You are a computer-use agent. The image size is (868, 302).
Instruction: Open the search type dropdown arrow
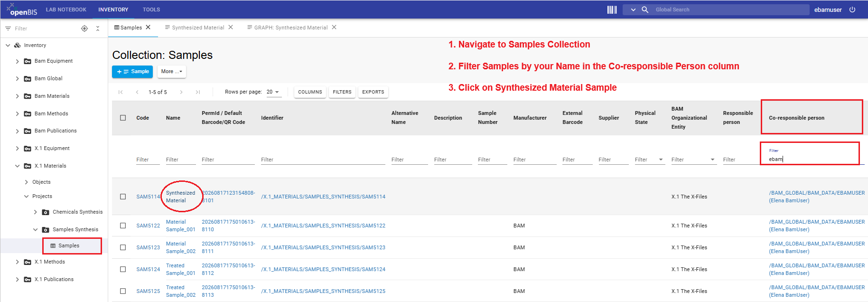click(633, 9)
